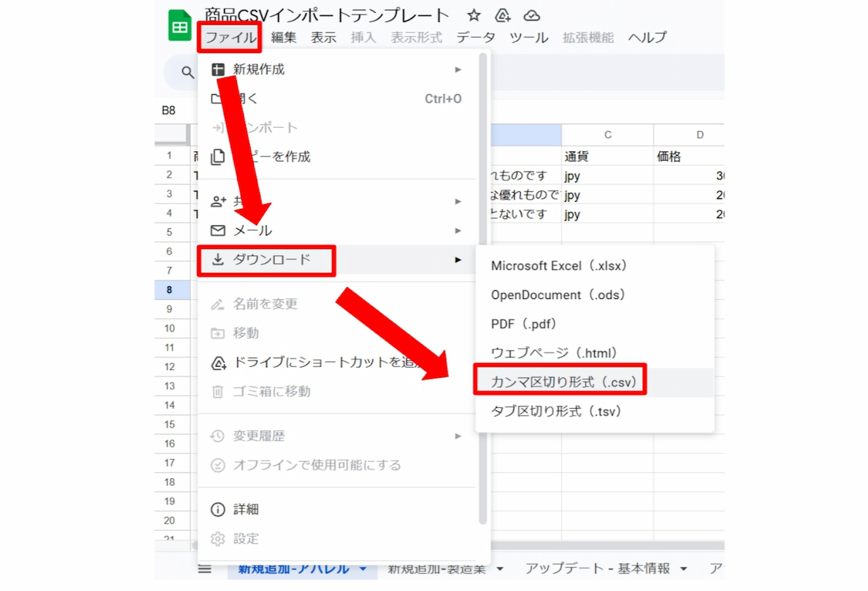Switch to アップデート - 基本情報 sheet tab
868x591 pixels.
coord(597,569)
